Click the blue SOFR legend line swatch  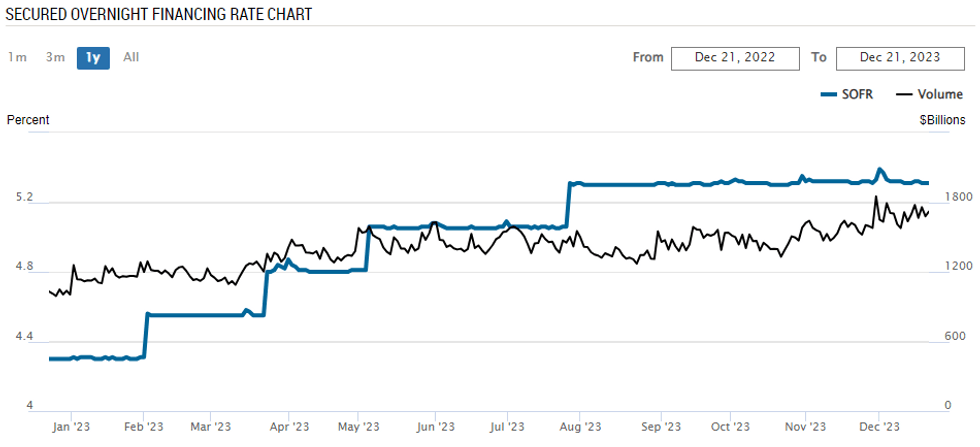click(827, 94)
